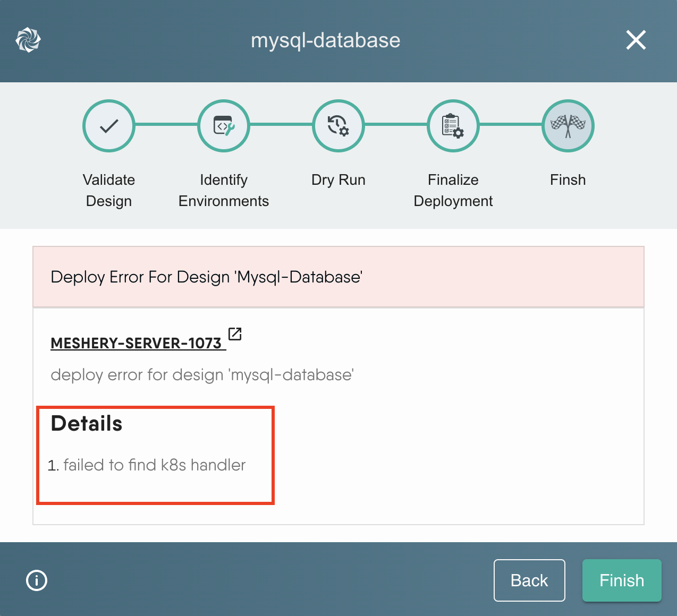
Task: Click the Meshery logo icon
Action: tap(28, 40)
